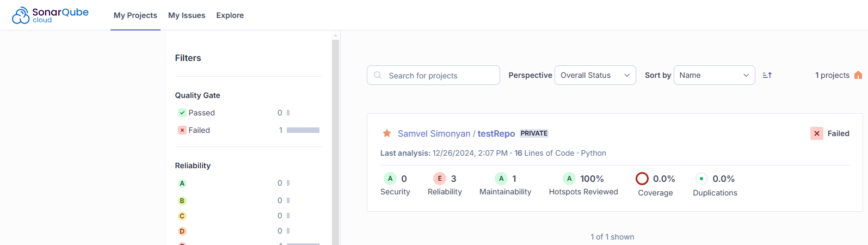Click the magnifier icon in project search
The image size is (868, 245).
[378, 75]
